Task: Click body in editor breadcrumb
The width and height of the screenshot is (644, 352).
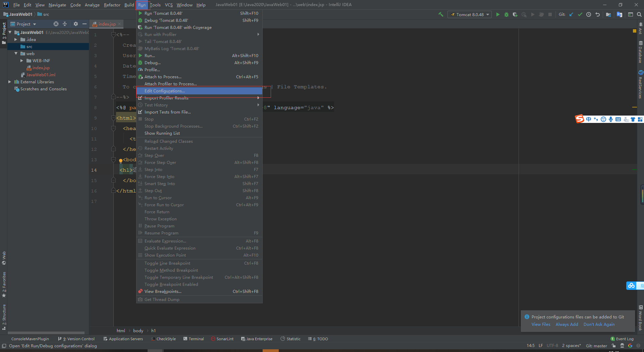Action: coord(138,331)
